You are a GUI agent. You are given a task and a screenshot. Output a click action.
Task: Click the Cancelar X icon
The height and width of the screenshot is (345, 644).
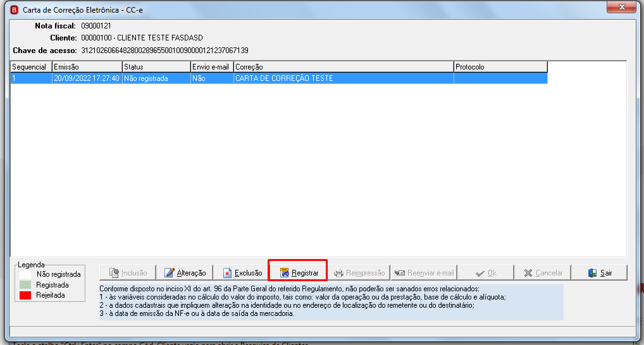(528, 273)
